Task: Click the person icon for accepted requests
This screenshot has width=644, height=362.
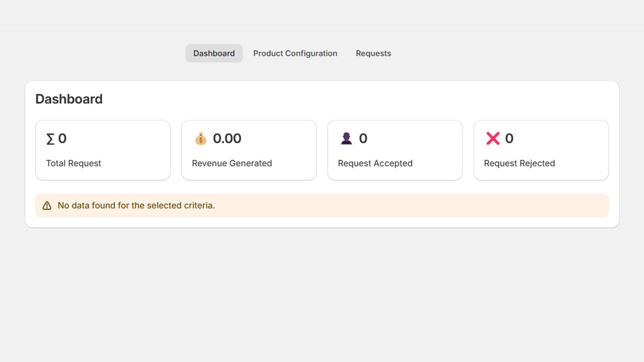Action: pyautogui.click(x=346, y=138)
